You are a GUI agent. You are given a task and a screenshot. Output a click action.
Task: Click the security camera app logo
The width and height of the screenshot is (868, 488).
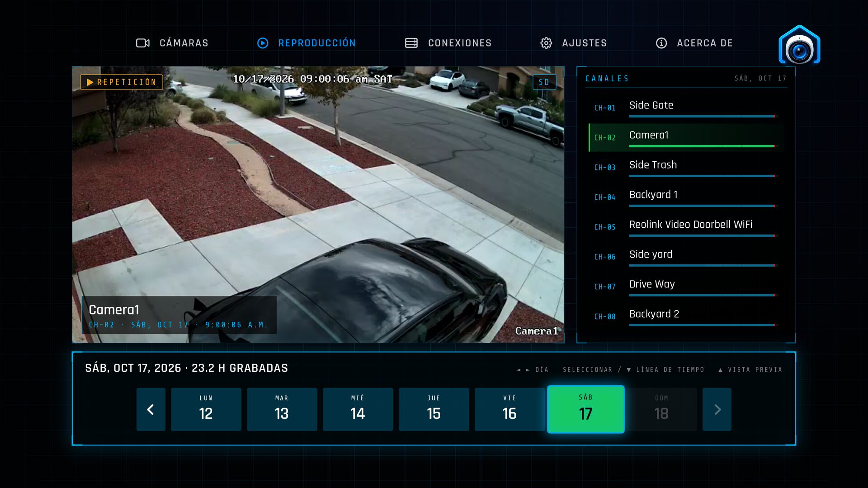click(799, 45)
